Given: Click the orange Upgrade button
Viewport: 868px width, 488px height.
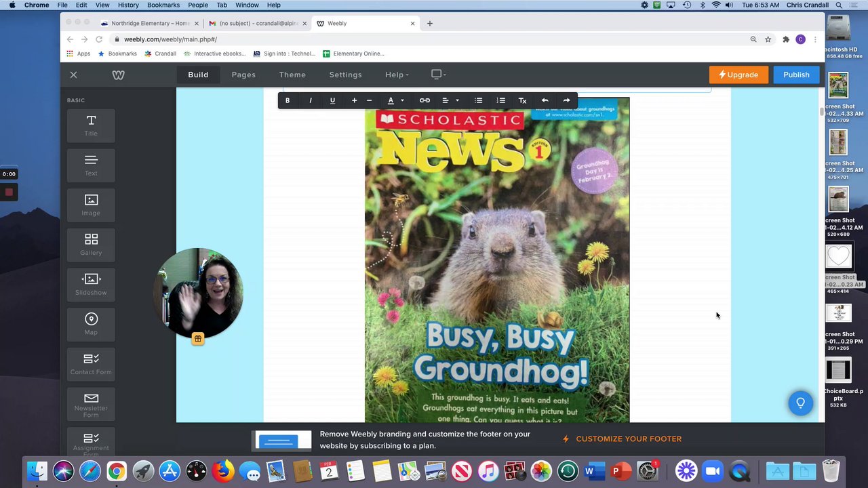Looking at the screenshot, I should 738,75.
